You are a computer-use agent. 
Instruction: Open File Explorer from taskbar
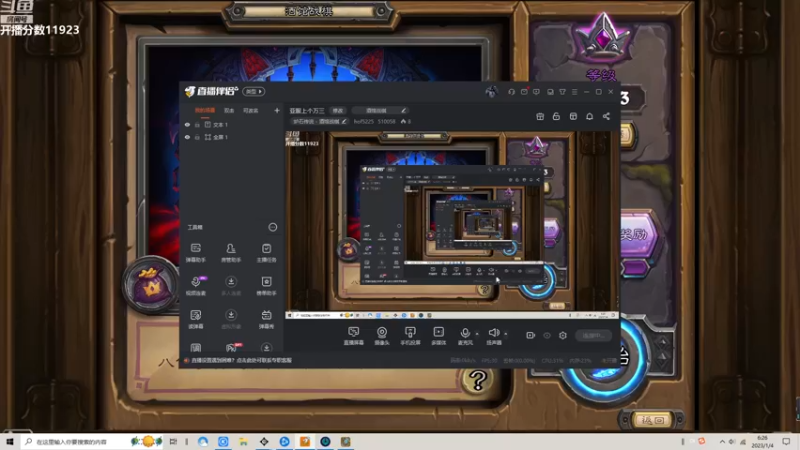tap(243, 441)
